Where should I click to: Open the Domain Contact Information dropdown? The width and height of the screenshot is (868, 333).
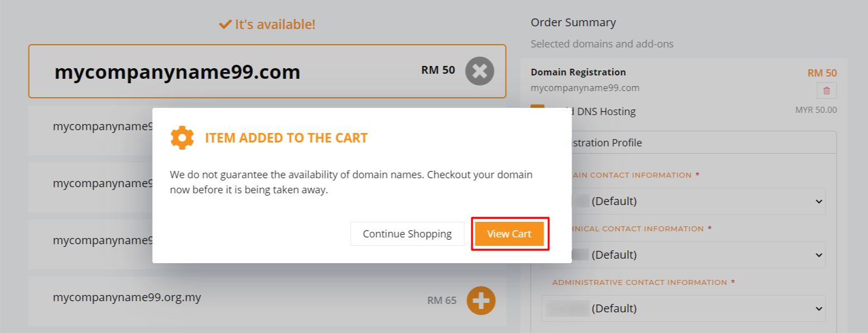tap(683, 201)
